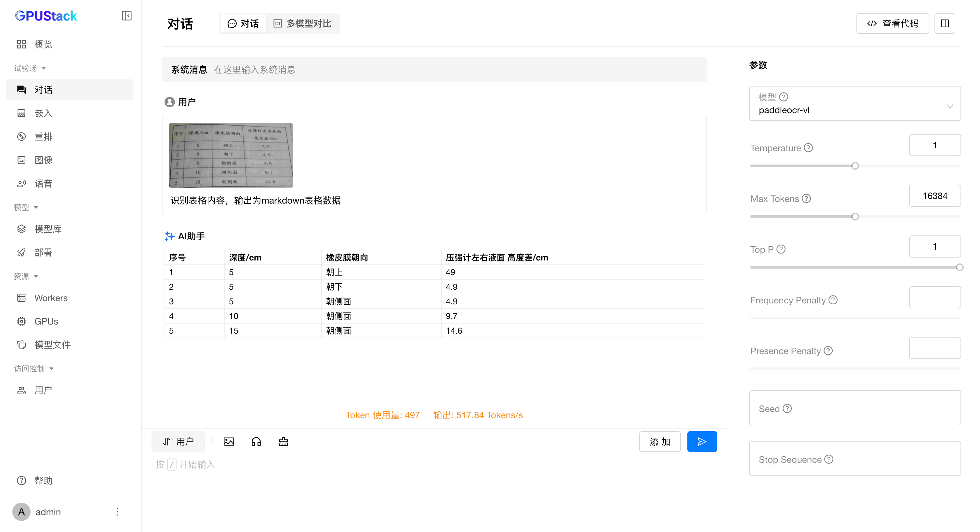Image resolution: width=980 pixels, height=532 pixels.
Task: Switch to the 多模型对比 tab
Action: point(302,24)
